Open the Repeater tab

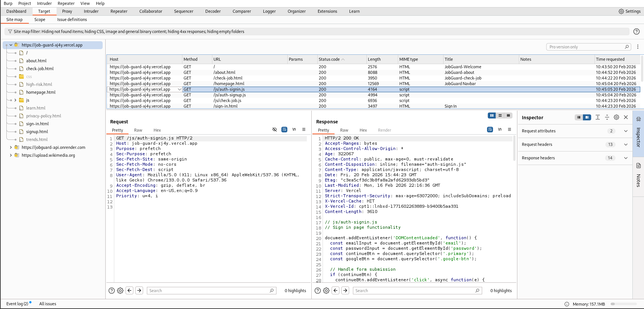pos(119,11)
